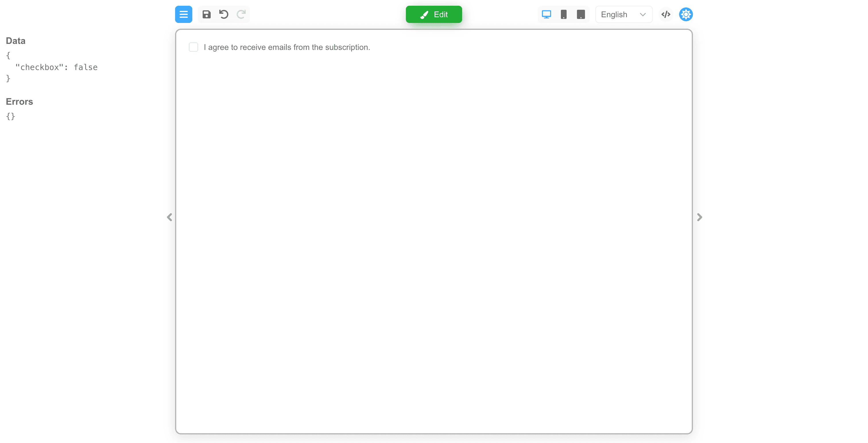Click the Data heading in the left panel

[x=15, y=41]
